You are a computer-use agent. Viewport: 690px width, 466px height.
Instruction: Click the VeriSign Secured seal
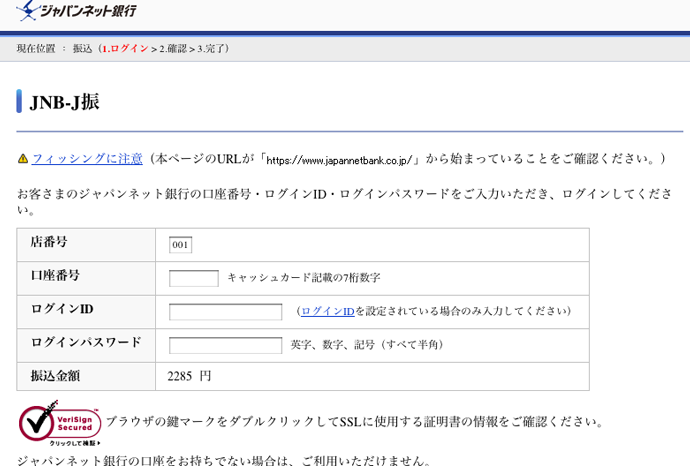(59, 423)
